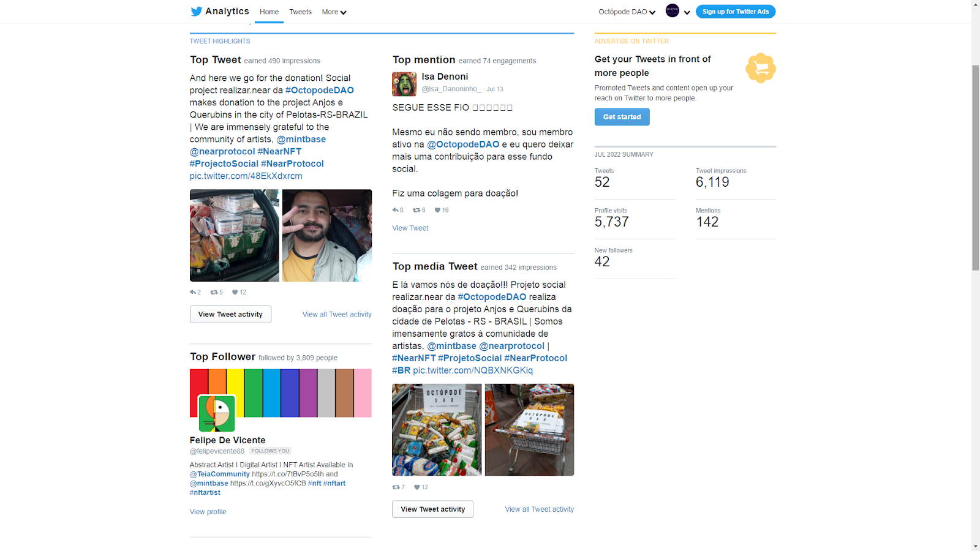The width and height of the screenshot is (980, 551).
Task: Click the Isa Denoni name
Action: [445, 77]
